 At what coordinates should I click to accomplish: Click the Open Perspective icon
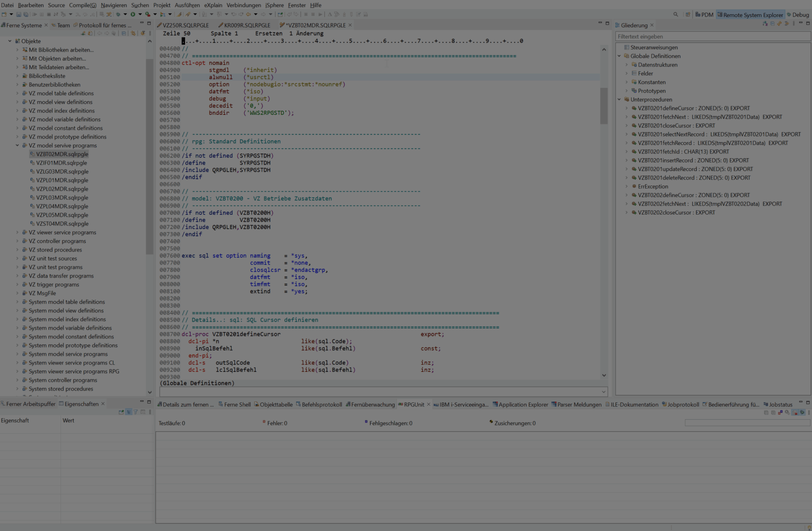(688, 15)
